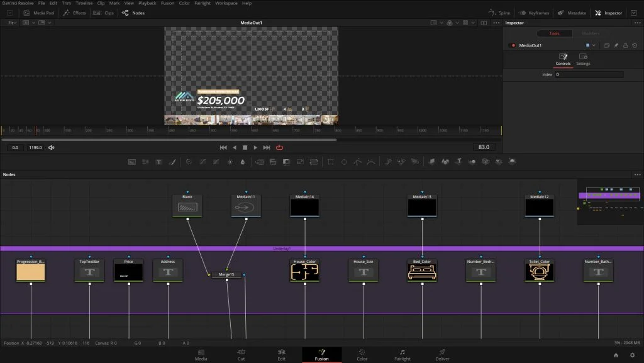This screenshot has width=644, height=363.
Task: Toggle the Inspector panel button
Action: point(609,13)
